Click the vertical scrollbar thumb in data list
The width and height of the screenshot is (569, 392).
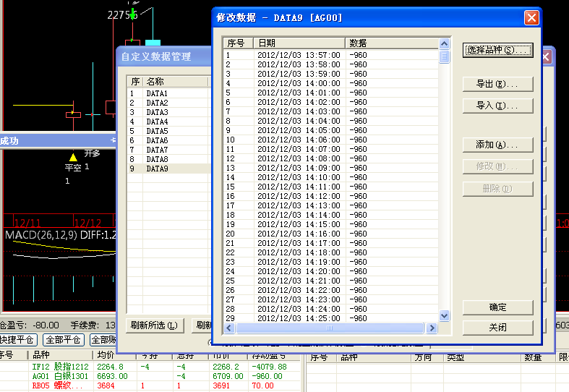click(x=444, y=56)
